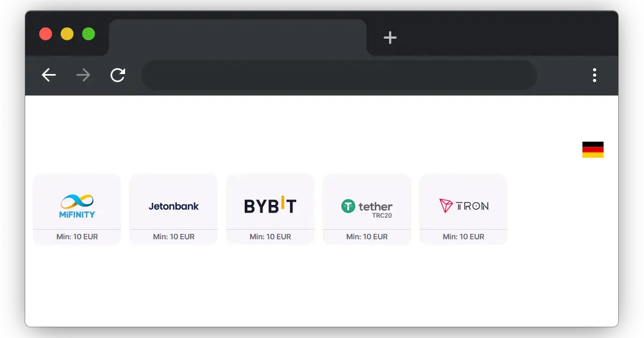Maximize the window with the green button
The width and height of the screenshot is (644, 338).
(89, 34)
